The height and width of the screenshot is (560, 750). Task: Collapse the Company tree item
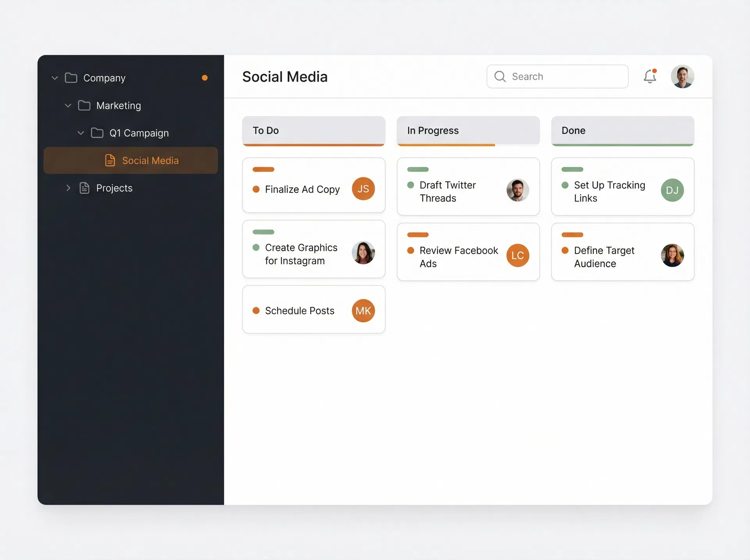point(55,78)
